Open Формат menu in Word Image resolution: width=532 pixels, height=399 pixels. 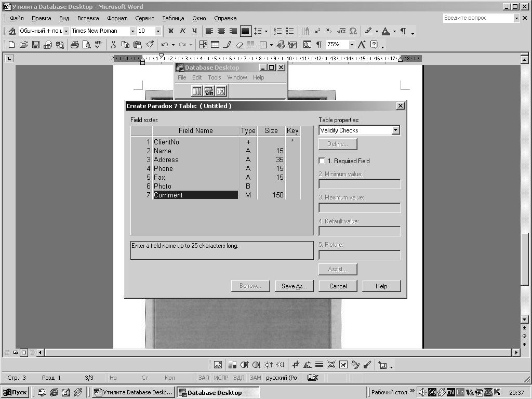(117, 18)
